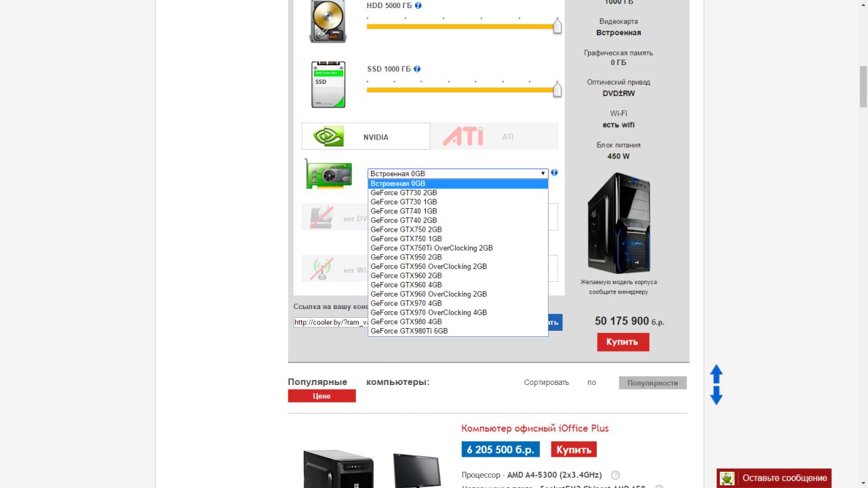Click the black PC case image
The image size is (868, 488).
tap(619, 223)
